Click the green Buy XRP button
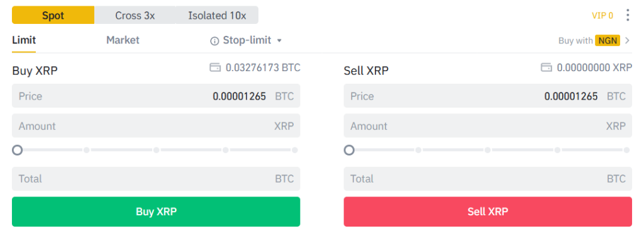This screenshot has height=238, width=644. [156, 212]
